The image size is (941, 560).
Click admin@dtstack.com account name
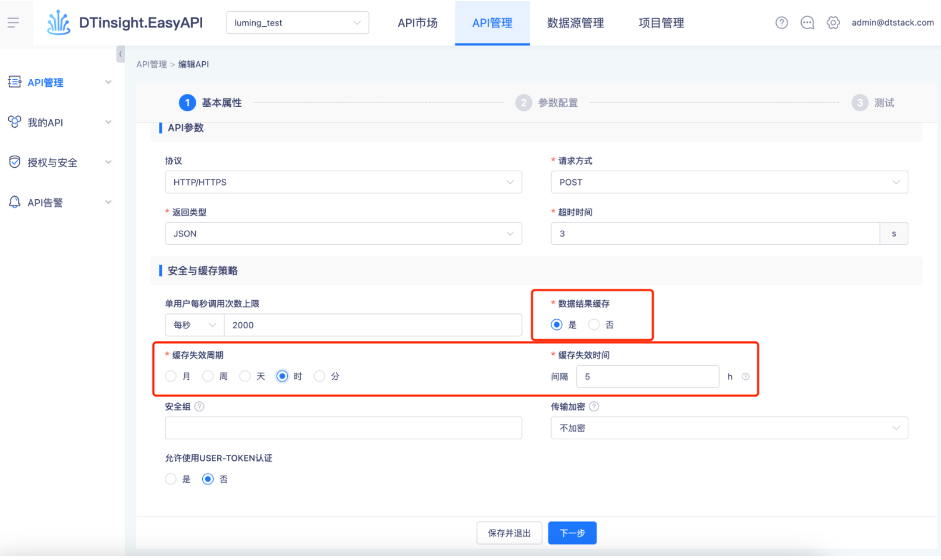892,23
